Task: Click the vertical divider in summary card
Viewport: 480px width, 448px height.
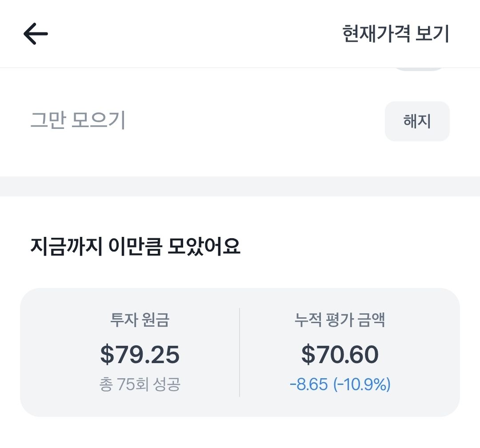Action: pos(240,352)
